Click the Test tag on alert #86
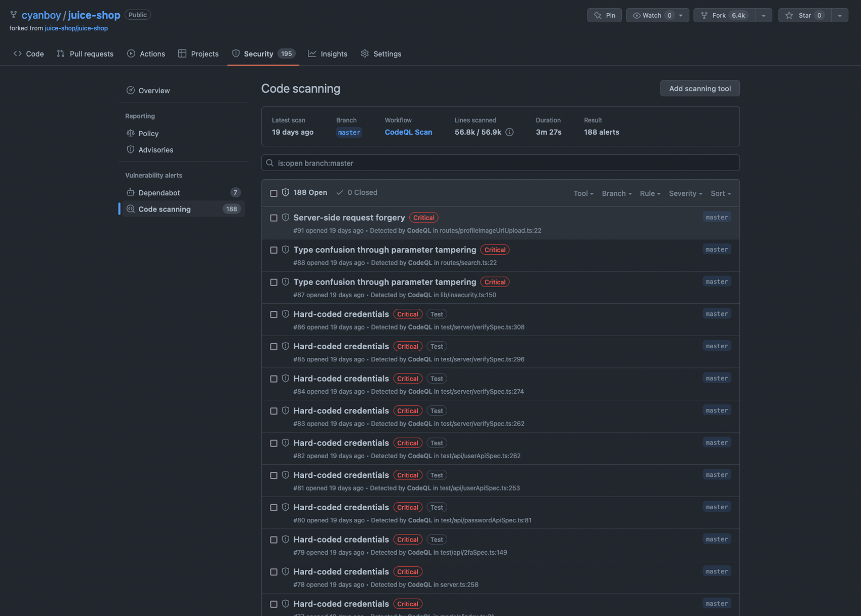Image resolution: width=861 pixels, height=616 pixels. [x=437, y=314]
